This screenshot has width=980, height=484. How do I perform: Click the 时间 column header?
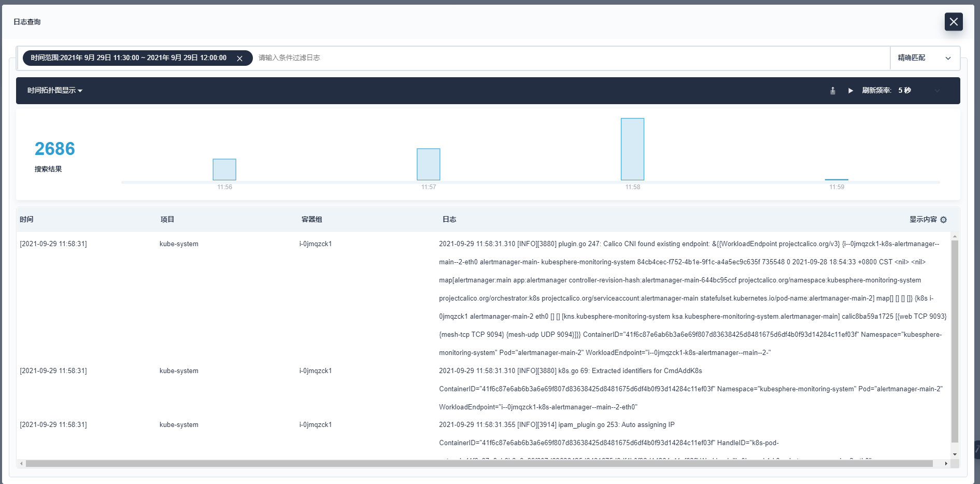click(26, 219)
